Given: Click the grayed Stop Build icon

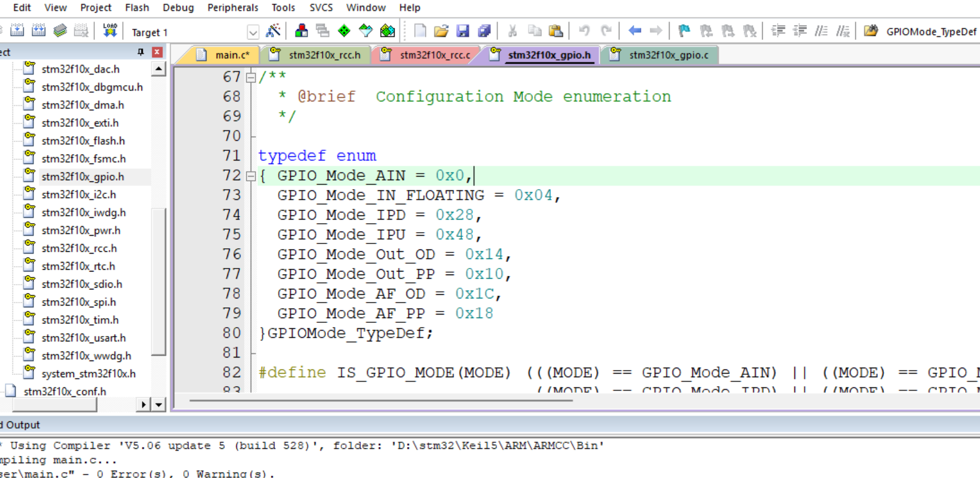Looking at the screenshot, I should [81, 30].
